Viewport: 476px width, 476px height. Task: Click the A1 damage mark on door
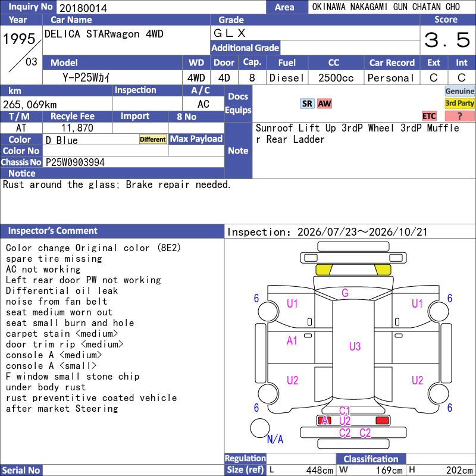292,340
